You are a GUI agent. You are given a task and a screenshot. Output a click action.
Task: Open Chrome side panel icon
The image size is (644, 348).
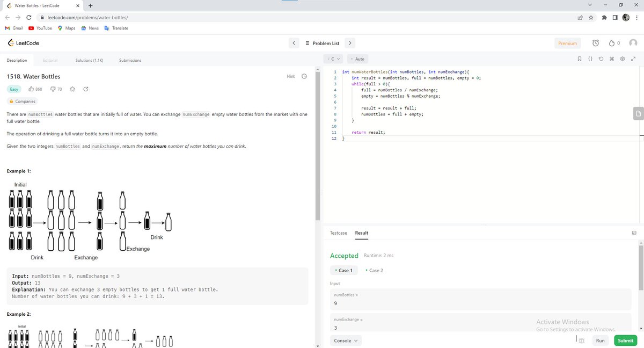[x=616, y=17]
